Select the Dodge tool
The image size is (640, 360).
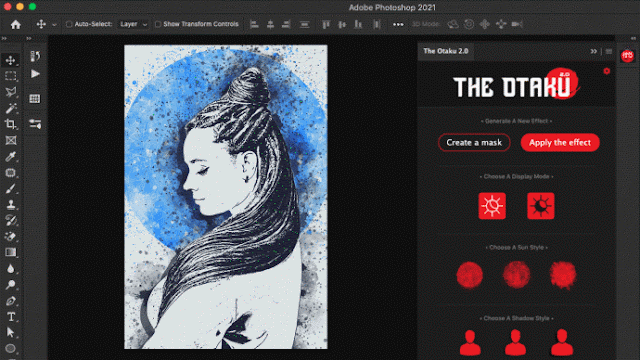pyautogui.click(x=11, y=284)
